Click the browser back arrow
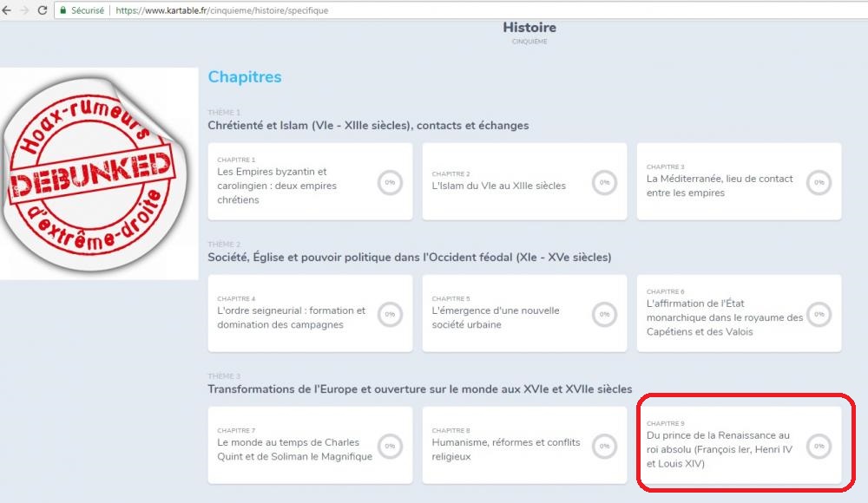 (7, 10)
